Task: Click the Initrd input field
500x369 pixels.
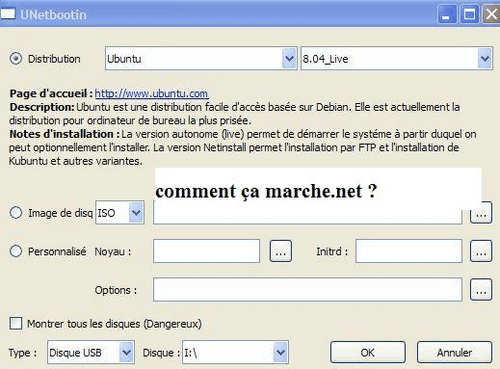Action: (x=409, y=251)
